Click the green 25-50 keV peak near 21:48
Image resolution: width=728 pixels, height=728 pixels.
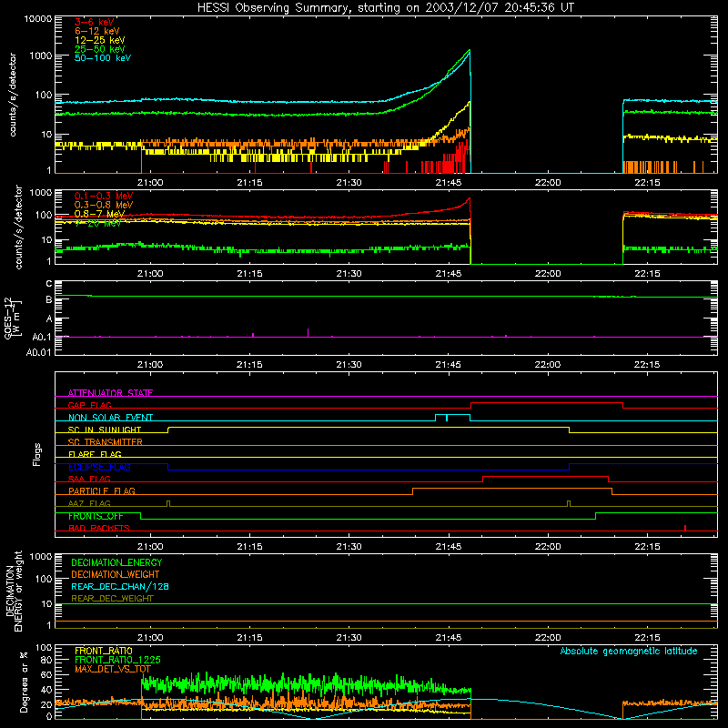tap(470, 50)
